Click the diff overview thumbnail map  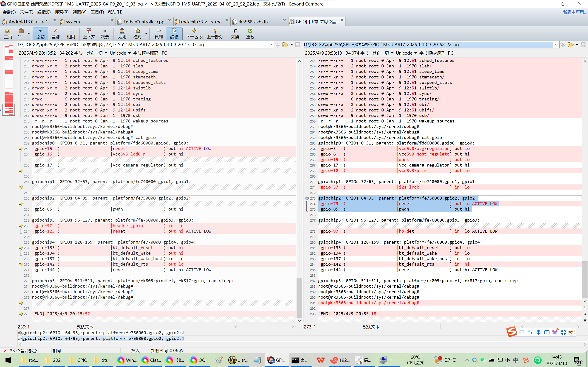9,80
